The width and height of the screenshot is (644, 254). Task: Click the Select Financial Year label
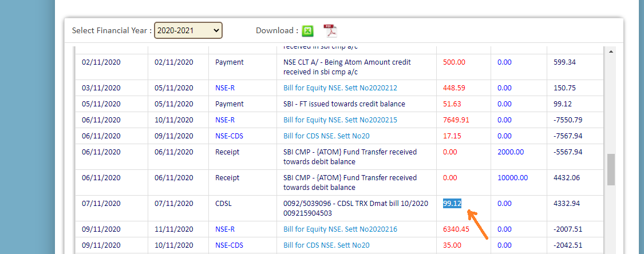click(x=112, y=30)
